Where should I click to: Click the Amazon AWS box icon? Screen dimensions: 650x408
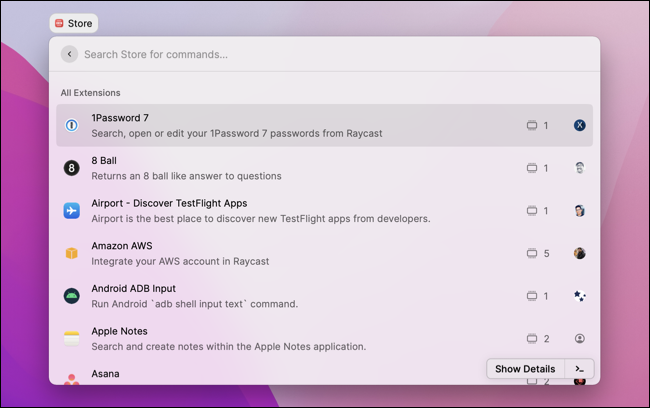pos(72,253)
